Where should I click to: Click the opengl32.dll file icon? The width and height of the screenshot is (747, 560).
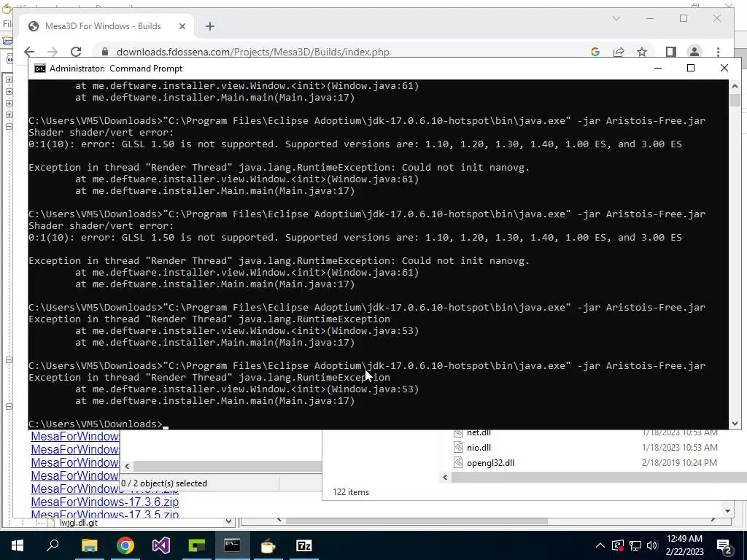pyautogui.click(x=458, y=462)
